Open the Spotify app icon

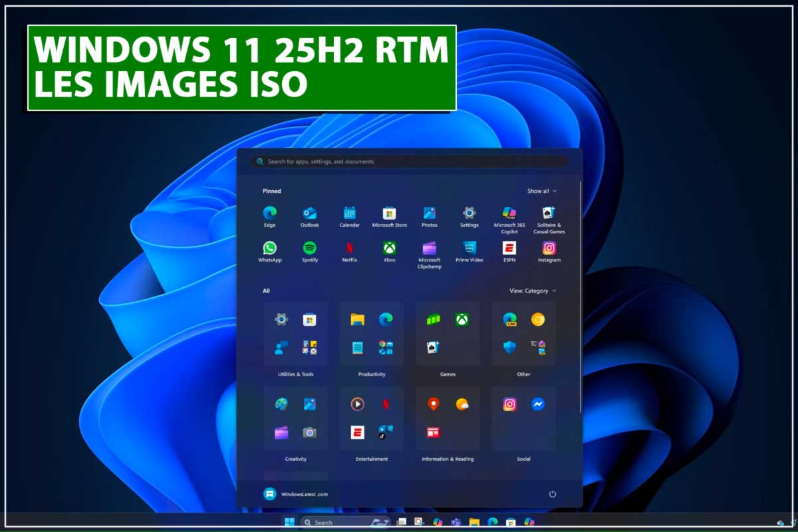[309, 249]
